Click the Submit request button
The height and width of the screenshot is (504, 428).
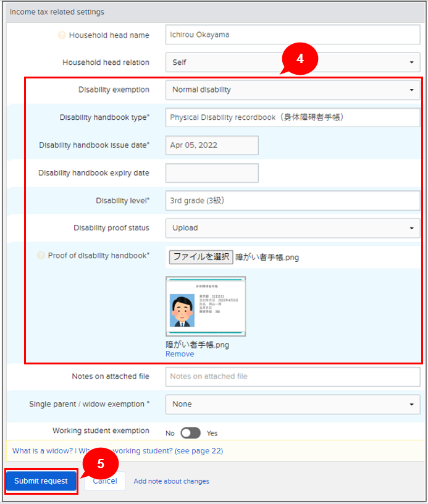click(x=41, y=481)
